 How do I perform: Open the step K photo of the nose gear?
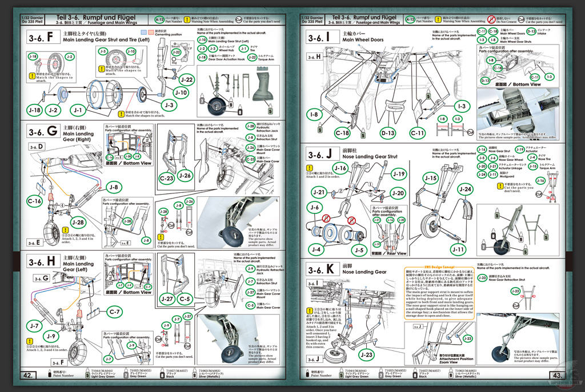pos(518,338)
